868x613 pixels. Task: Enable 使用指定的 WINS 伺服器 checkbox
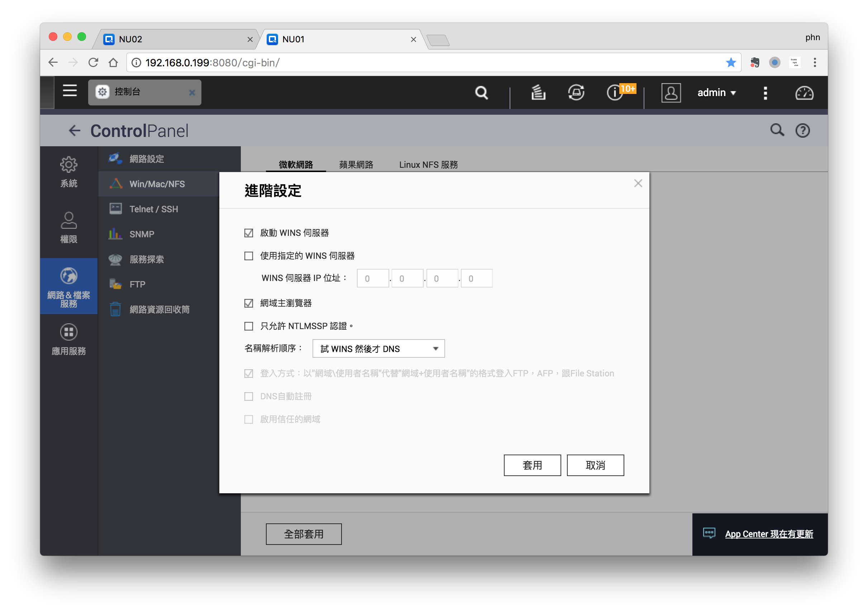pos(248,256)
